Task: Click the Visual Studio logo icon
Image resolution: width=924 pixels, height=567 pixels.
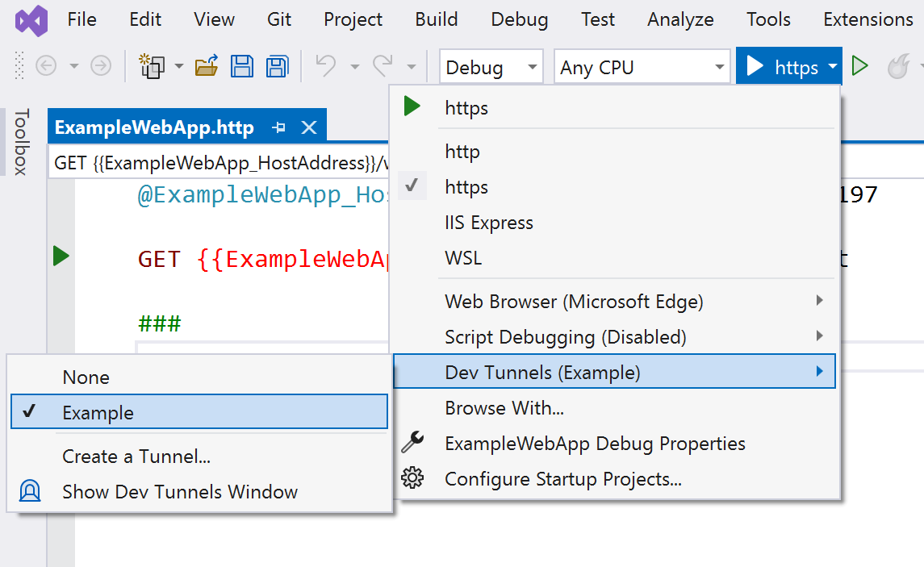Action: click(x=31, y=21)
